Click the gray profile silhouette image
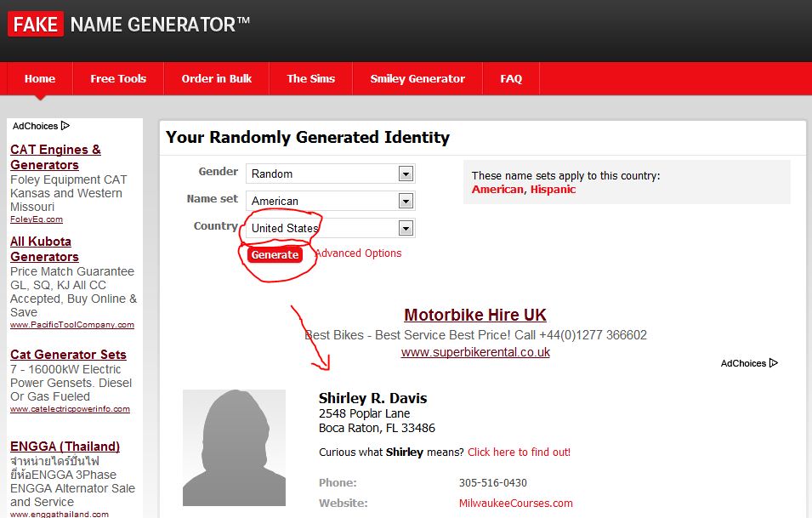The width and height of the screenshot is (812, 518). click(x=234, y=447)
